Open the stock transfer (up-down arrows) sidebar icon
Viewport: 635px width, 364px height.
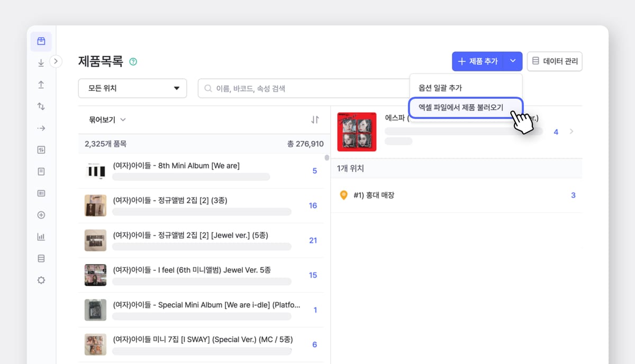pos(41,106)
